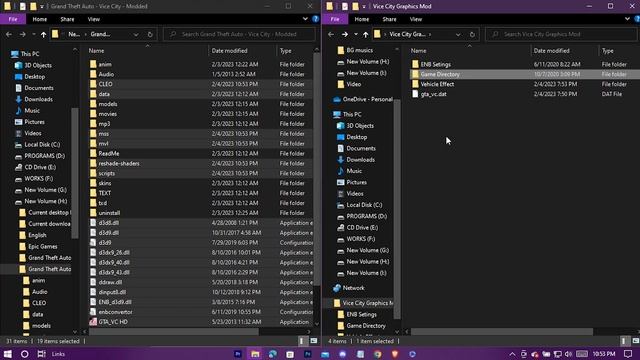Open Microsoft Edge from the taskbar
Screen dimensions: 640x360
tap(273, 354)
